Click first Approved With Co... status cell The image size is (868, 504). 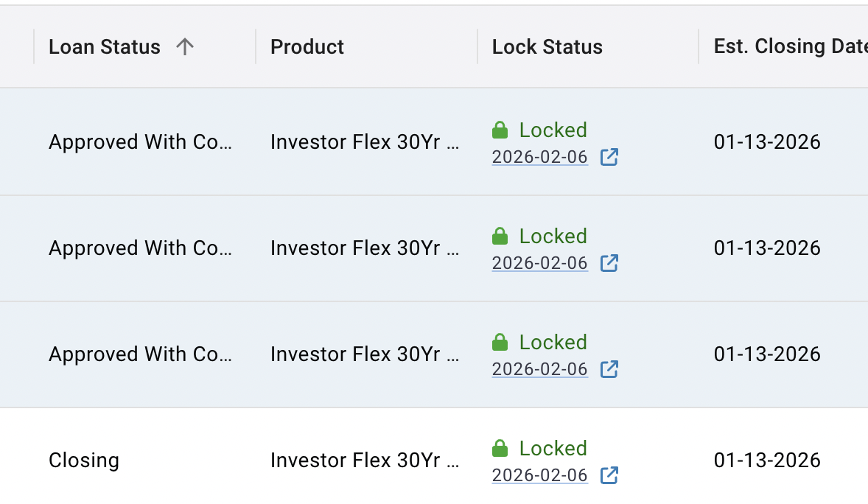click(x=140, y=141)
